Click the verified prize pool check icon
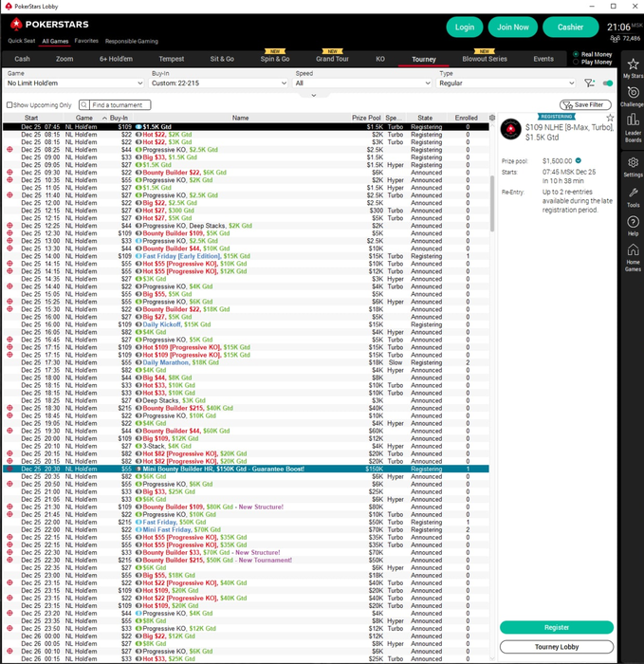 (579, 160)
